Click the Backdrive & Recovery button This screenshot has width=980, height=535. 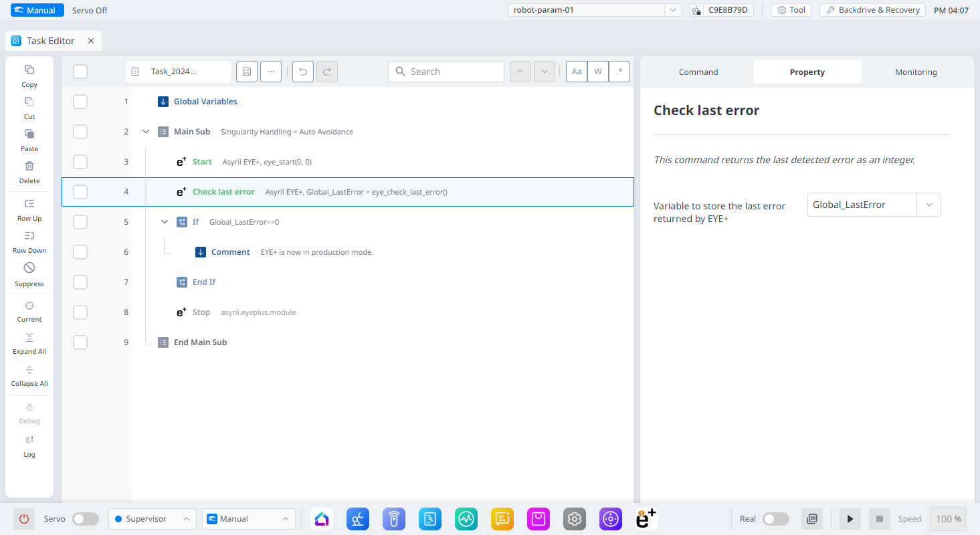pyautogui.click(x=872, y=10)
